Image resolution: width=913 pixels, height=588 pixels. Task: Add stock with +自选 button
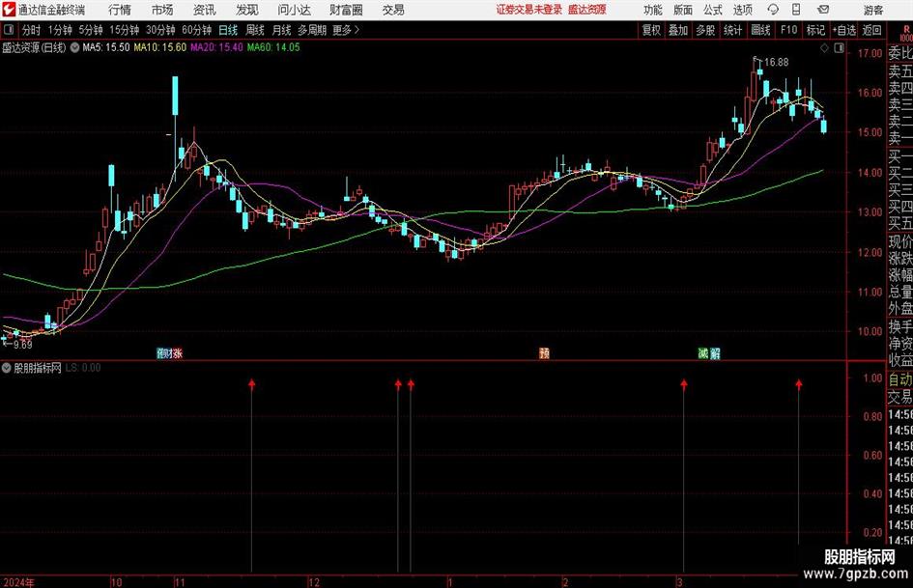843,30
